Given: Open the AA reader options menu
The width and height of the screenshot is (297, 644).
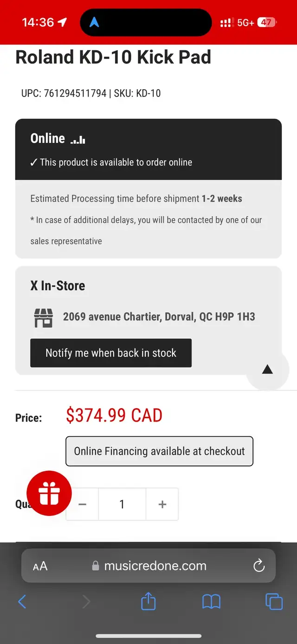Looking at the screenshot, I should [40, 566].
